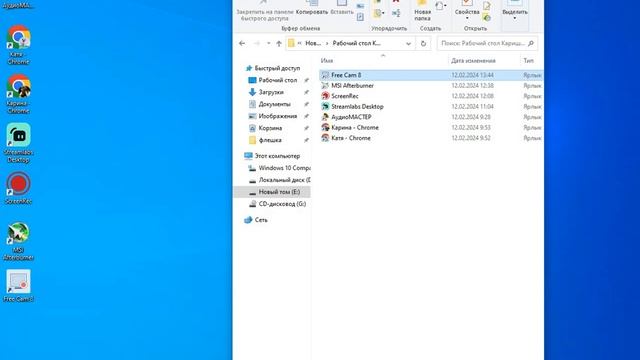Click date cell 12.02.2024 12:38
Image resolution: width=640 pixels, height=360 pixels.
point(472,86)
